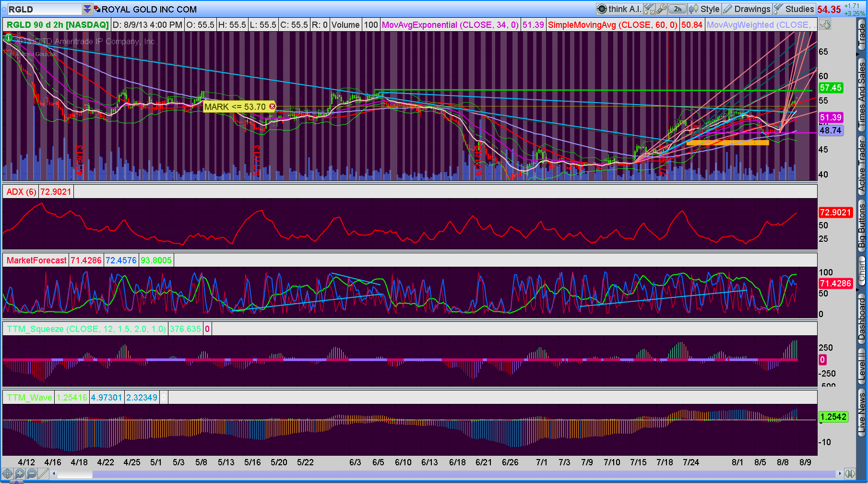Click the 1.2542 TTM_Wave axis bubble
Image resolution: width=868 pixels, height=484 pixels.
click(x=833, y=417)
